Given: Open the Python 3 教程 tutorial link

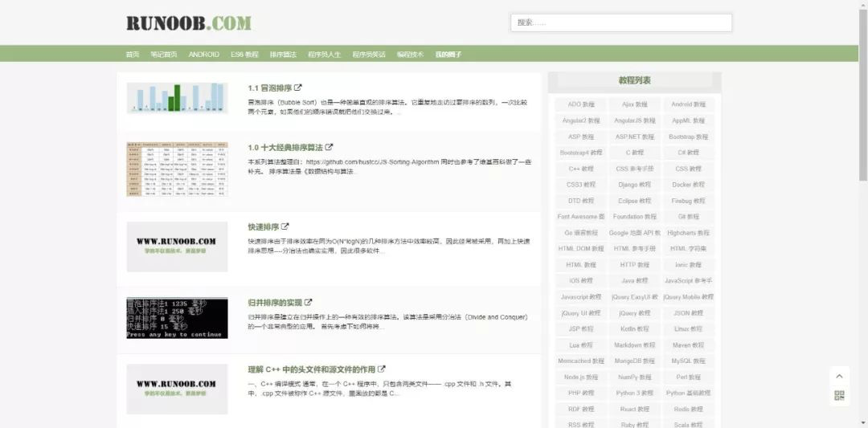Looking at the screenshot, I should coord(634,393).
